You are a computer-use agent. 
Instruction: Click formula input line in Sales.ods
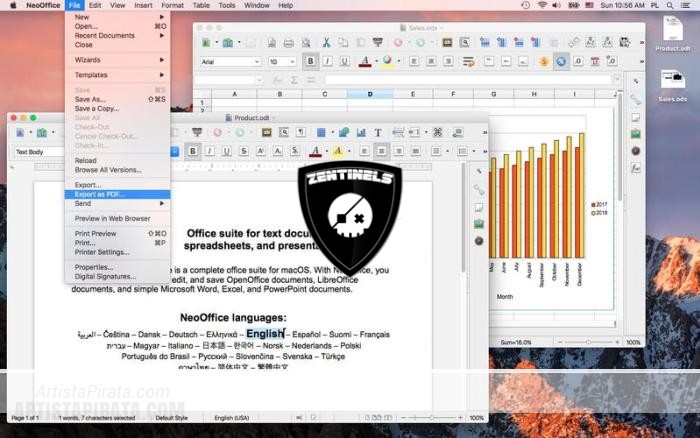tap(467, 80)
